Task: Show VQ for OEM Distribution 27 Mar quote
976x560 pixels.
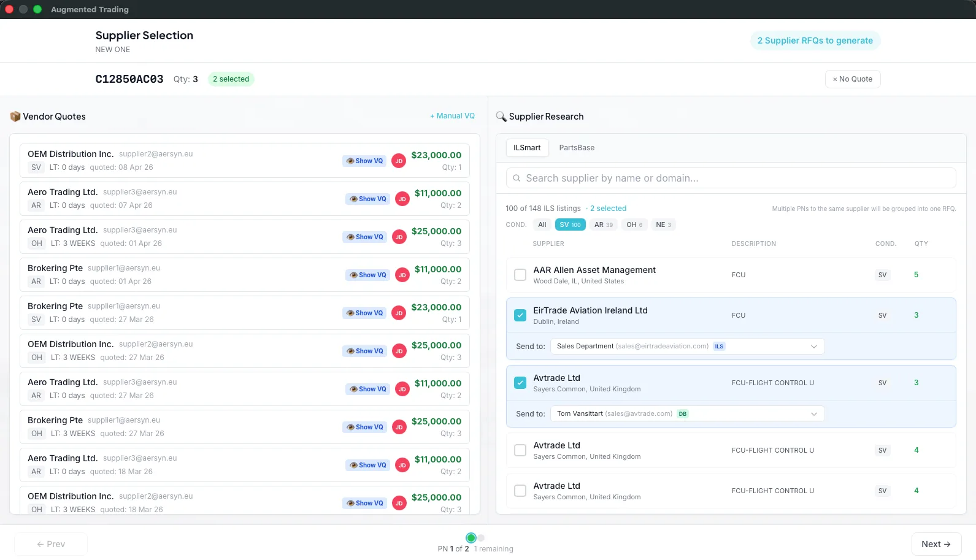Action: point(364,351)
